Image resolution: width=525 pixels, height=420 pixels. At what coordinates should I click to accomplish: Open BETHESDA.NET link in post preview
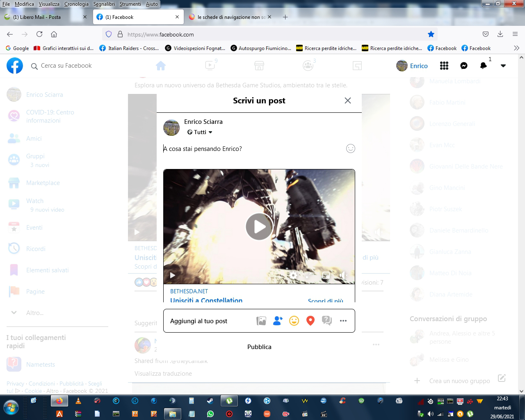pyautogui.click(x=189, y=291)
